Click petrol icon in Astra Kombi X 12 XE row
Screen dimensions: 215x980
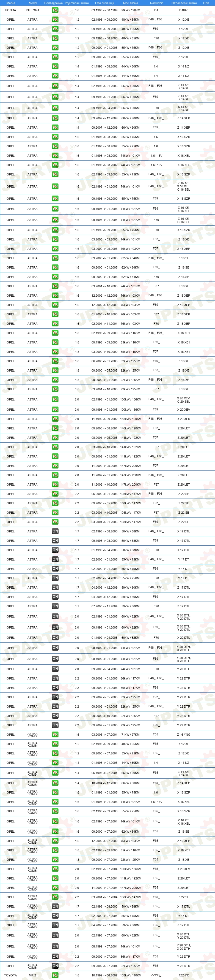click(x=55, y=744)
